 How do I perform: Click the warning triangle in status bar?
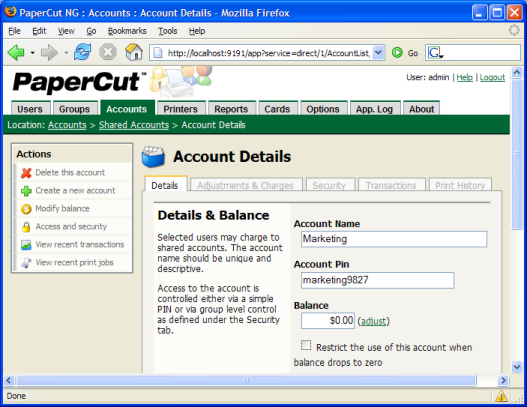point(501,396)
